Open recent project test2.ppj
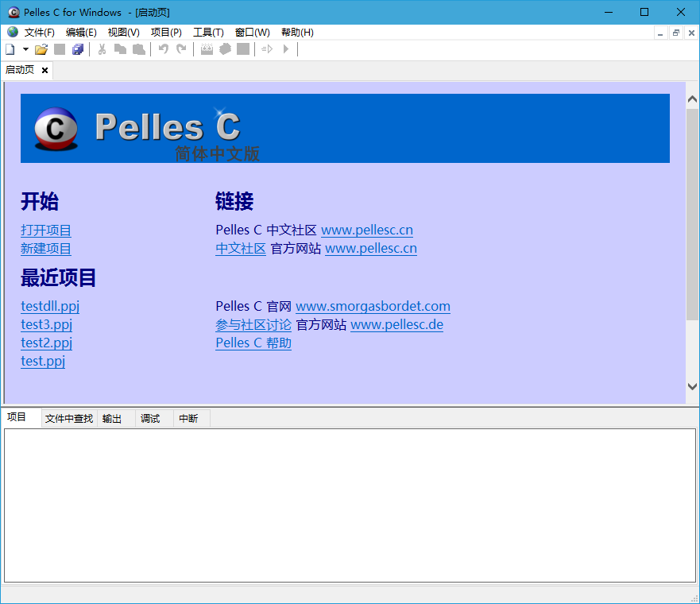This screenshot has height=604, width=700. 46,343
